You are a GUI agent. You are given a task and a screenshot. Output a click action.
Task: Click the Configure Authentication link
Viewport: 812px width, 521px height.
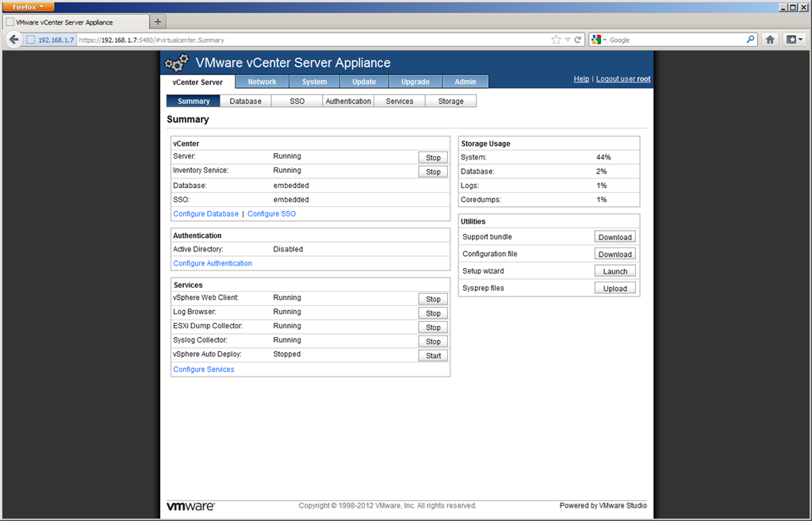[213, 263]
